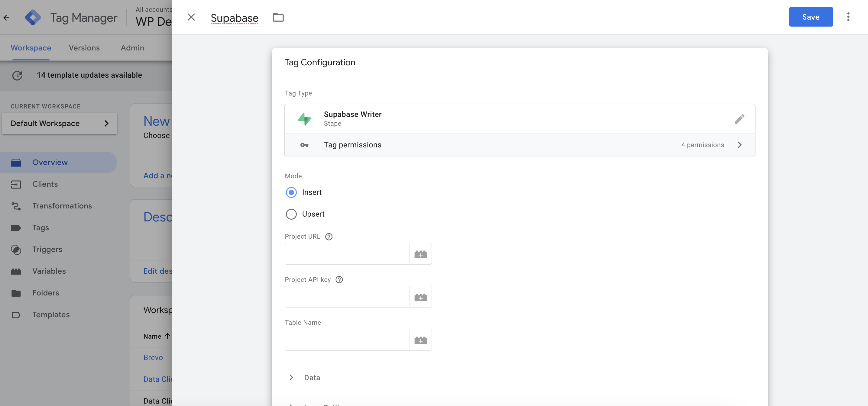Insert variable for Project URL
868x406 pixels.
(420, 254)
